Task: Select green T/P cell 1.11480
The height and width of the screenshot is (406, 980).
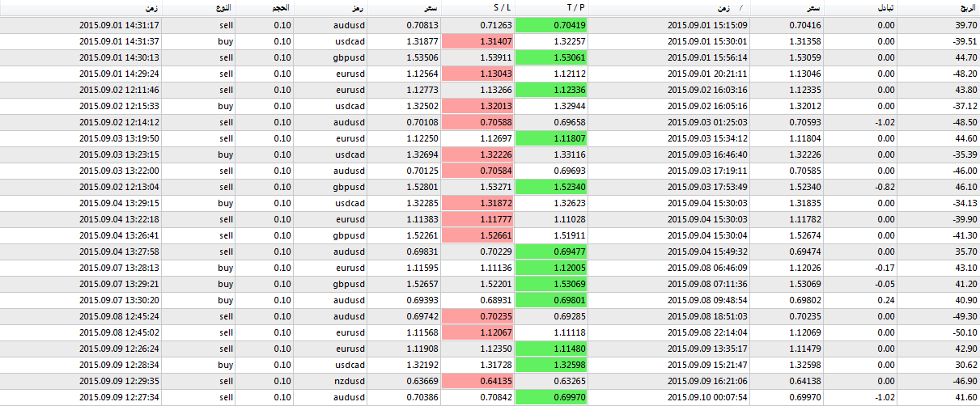Action: click(551, 349)
